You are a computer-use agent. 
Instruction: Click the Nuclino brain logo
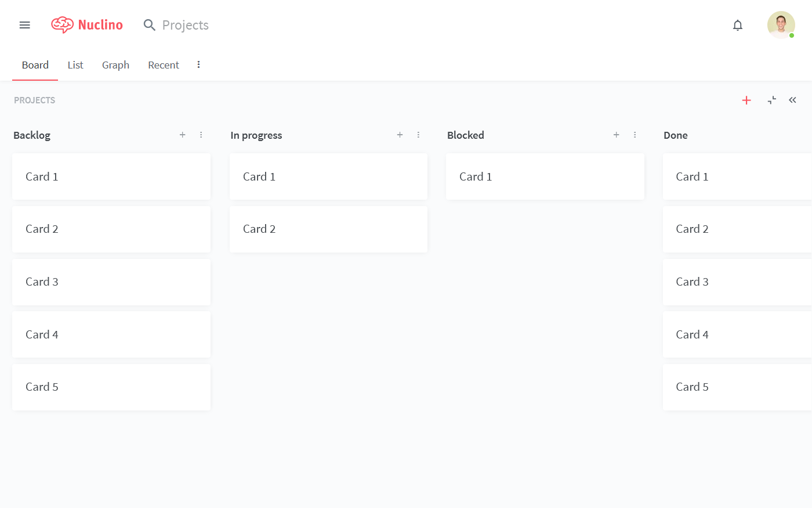(62, 25)
